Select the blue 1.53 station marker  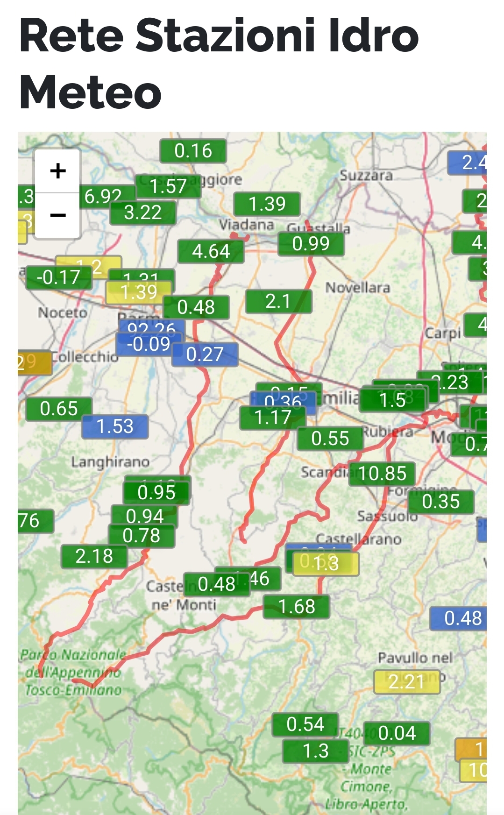(x=115, y=426)
